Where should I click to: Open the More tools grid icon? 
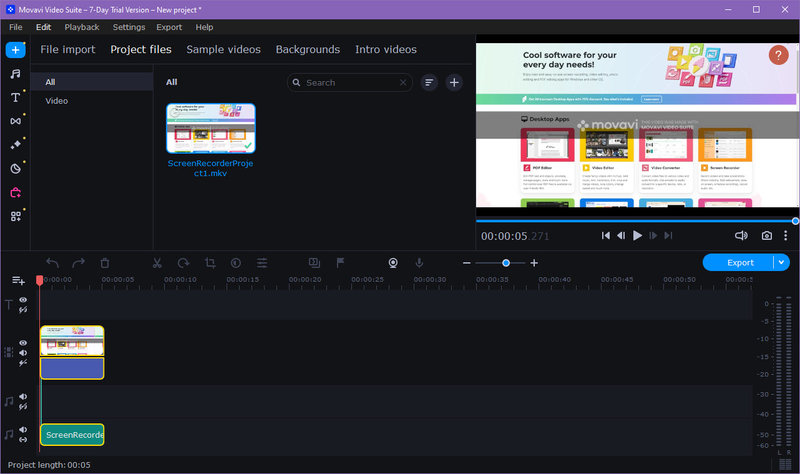click(15, 216)
